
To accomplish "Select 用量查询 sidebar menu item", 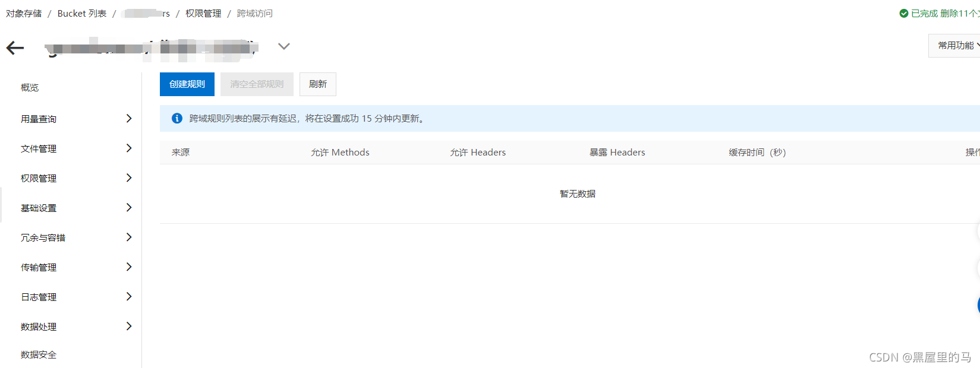I will pyautogui.click(x=39, y=119).
